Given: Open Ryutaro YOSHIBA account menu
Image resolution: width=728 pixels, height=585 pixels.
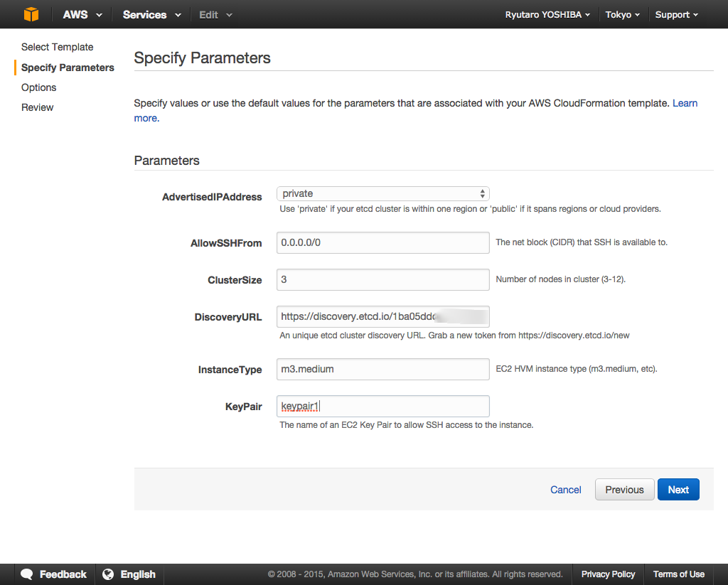Looking at the screenshot, I should point(547,15).
